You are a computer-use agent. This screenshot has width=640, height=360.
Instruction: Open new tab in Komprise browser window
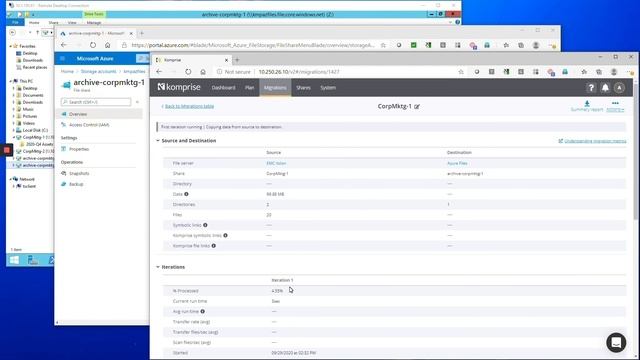(237, 60)
